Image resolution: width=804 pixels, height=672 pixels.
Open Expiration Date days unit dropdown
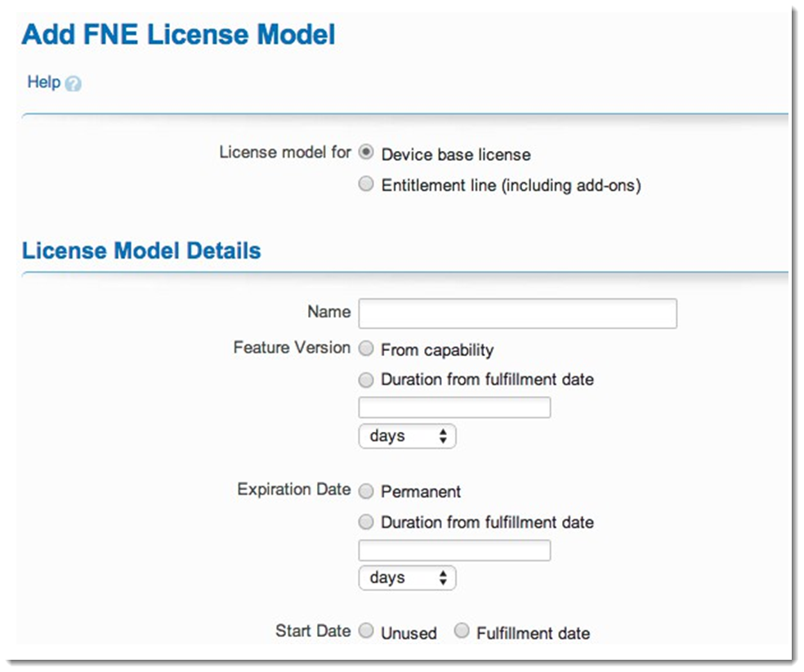click(x=407, y=577)
